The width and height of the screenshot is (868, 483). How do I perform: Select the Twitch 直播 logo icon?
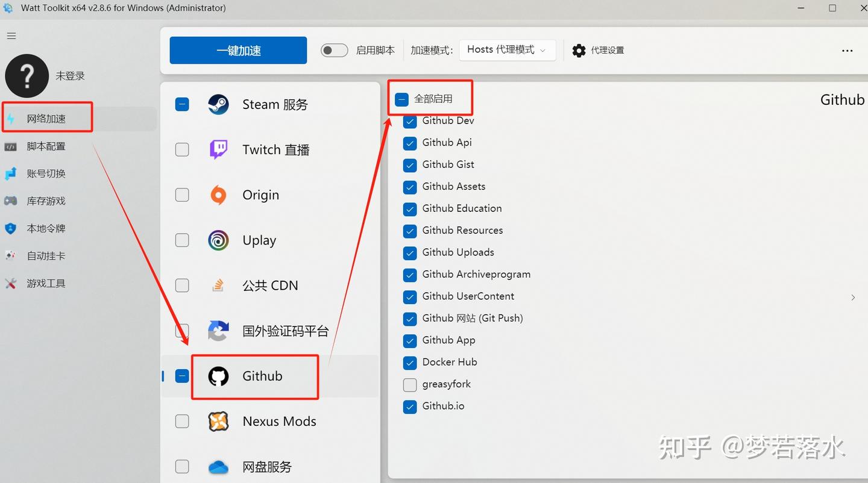(218, 149)
